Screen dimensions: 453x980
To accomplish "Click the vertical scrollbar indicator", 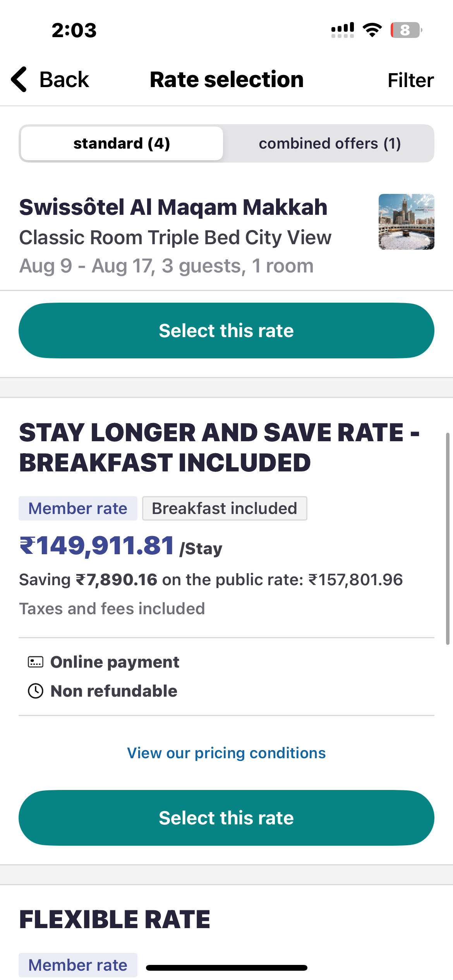I will [448, 539].
